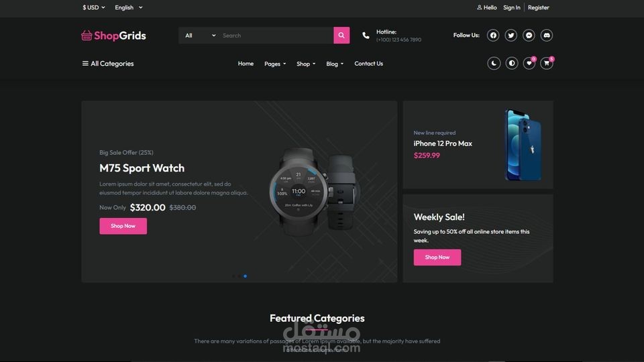Toggle dark mode with moon icon

494,63
